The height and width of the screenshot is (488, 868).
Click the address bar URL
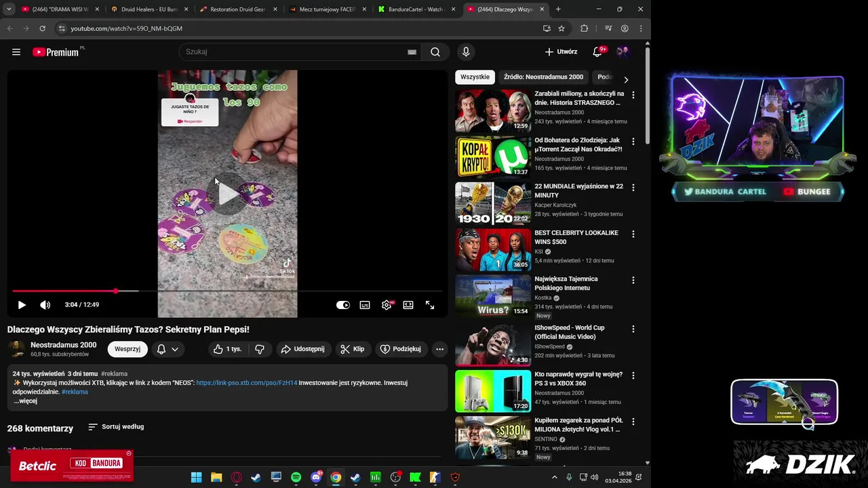point(126,28)
